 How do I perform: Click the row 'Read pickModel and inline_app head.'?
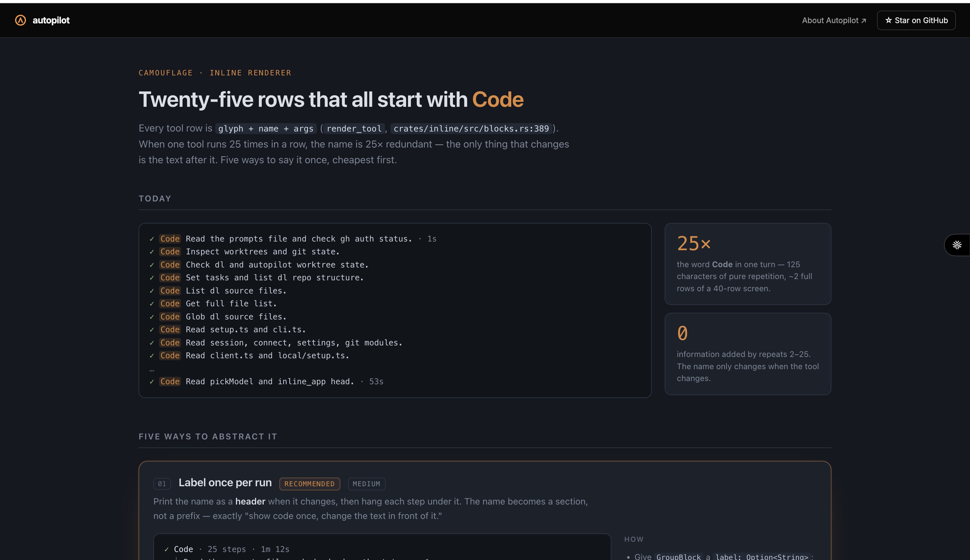click(266, 382)
